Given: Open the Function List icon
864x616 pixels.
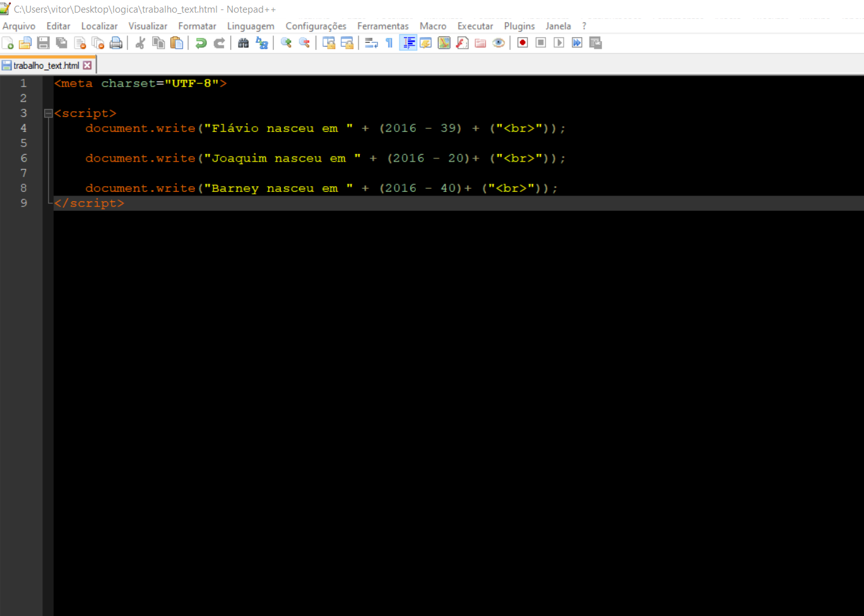Looking at the screenshot, I should tap(463, 43).
